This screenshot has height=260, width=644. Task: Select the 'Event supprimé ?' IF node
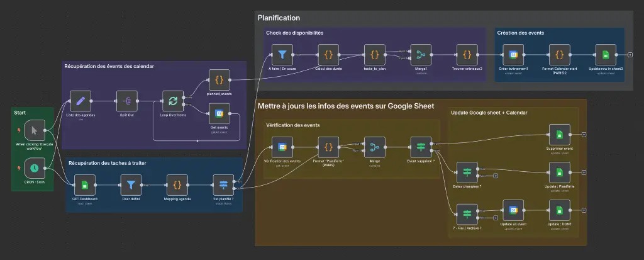421,147
